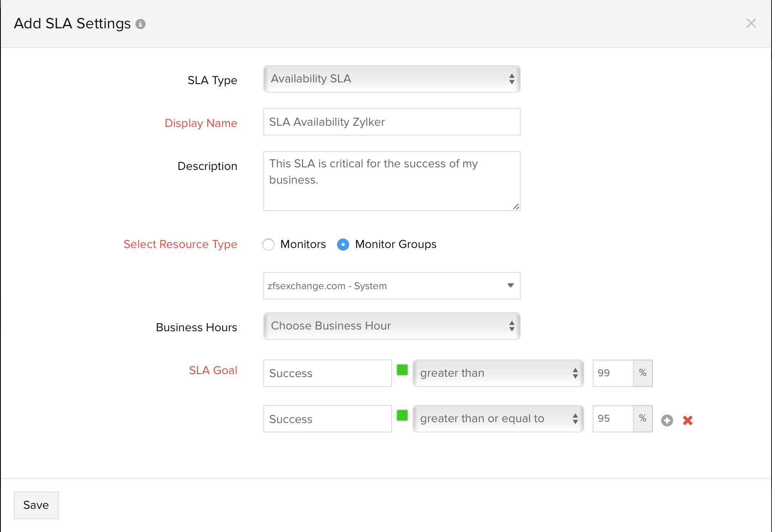The width and height of the screenshot is (772, 532).
Task: Click the resize handle of Description box
Action: coord(516,207)
